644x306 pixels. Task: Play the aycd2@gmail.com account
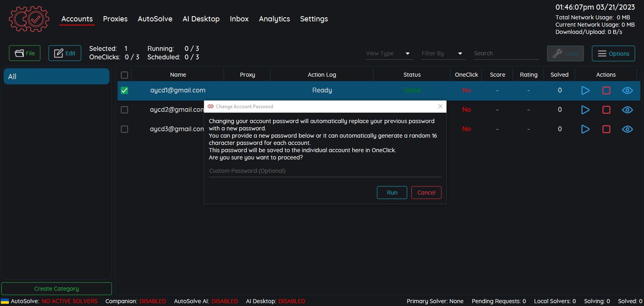pos(585,110)
